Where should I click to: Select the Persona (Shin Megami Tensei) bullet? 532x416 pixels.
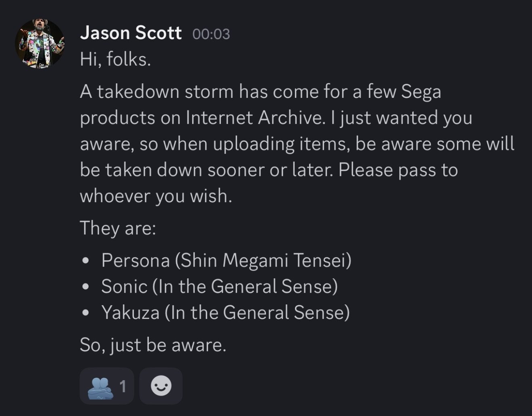point(226,260)
